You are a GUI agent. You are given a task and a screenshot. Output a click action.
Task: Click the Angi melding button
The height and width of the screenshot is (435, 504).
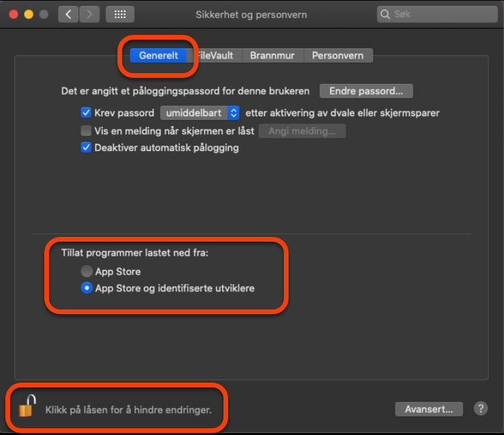tap(302, 131)
